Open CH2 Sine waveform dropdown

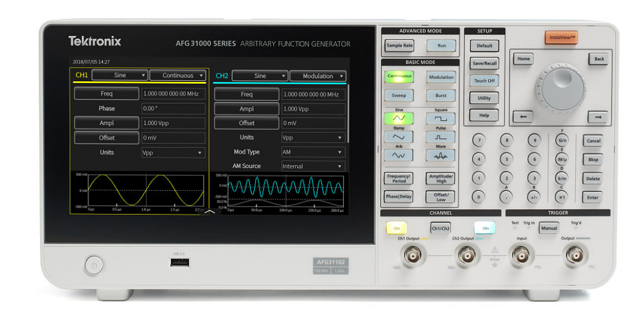[260, 76]
